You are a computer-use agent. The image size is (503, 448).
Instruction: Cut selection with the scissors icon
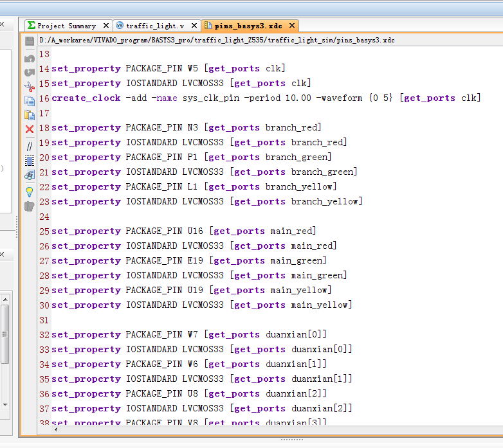[x=30, y=87]
